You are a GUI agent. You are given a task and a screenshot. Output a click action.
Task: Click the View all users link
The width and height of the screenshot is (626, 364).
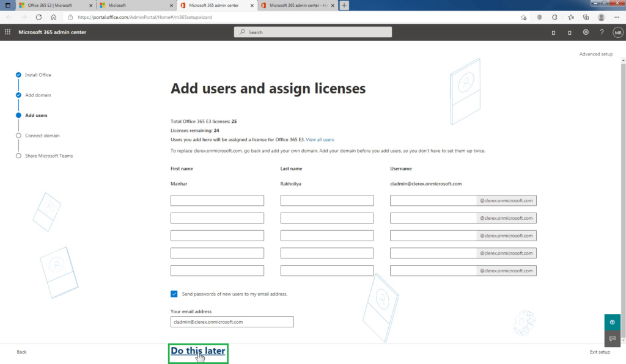pos(320,139)
